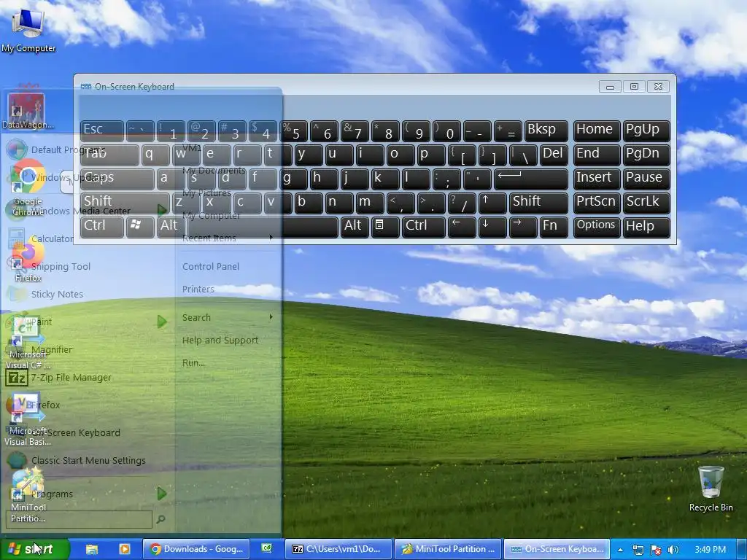
Task: Click the PrtScn key
Action: 597,203
